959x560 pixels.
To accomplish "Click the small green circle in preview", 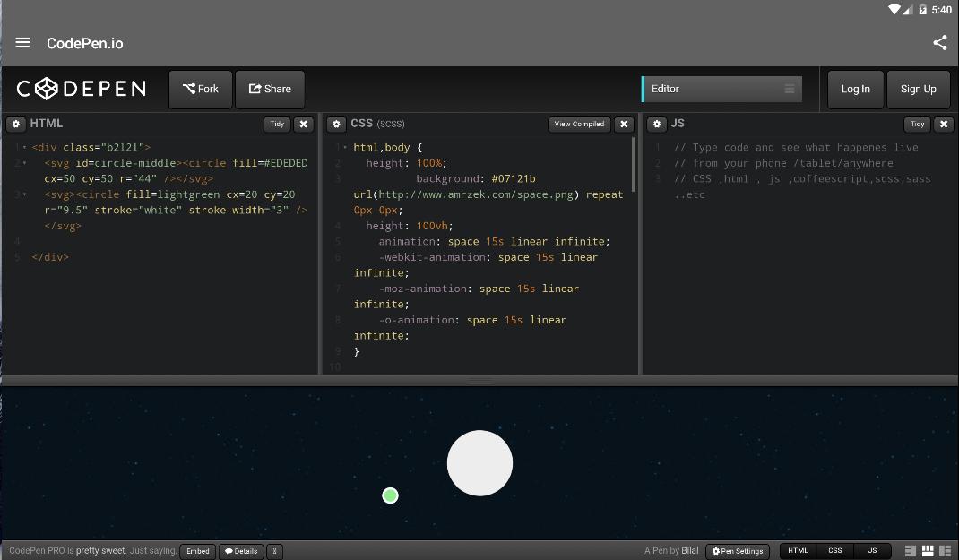I will click(390, 495).
